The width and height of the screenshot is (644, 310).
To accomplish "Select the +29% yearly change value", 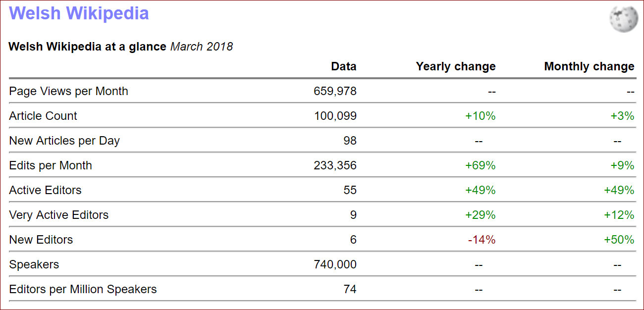I will click(481, 215).
